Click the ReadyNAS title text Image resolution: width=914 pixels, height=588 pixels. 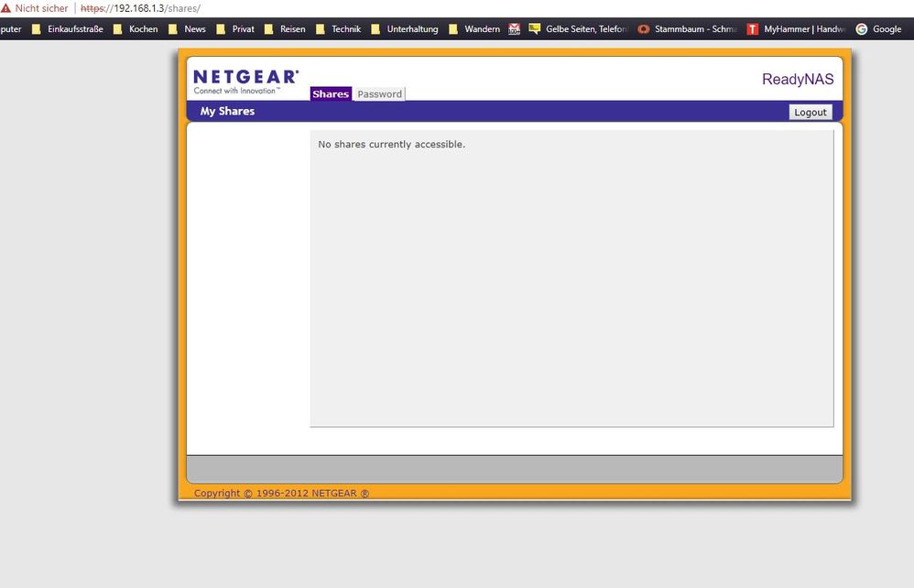[798, 80]
